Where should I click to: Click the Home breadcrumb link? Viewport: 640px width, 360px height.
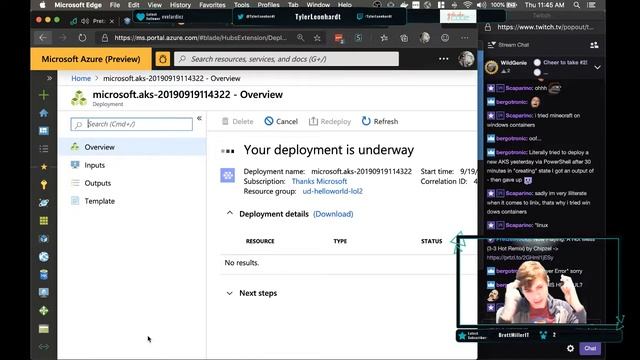[x=81, y=78]
